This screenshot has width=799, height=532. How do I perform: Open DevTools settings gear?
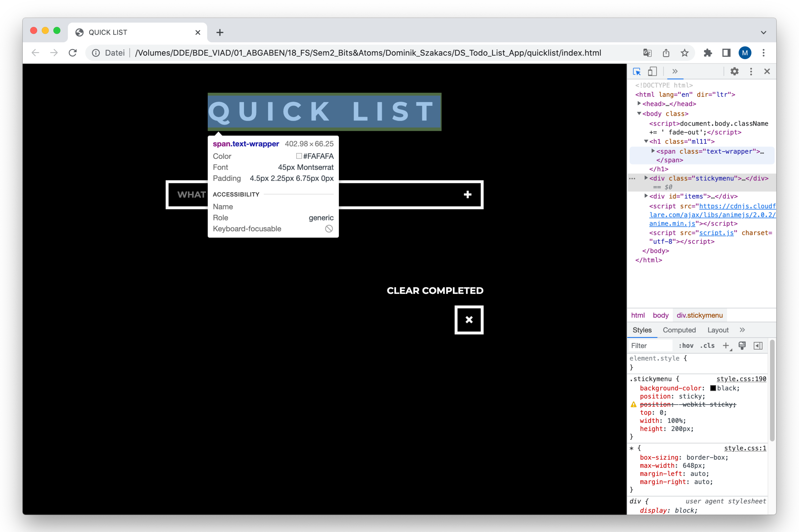[735, 72]
